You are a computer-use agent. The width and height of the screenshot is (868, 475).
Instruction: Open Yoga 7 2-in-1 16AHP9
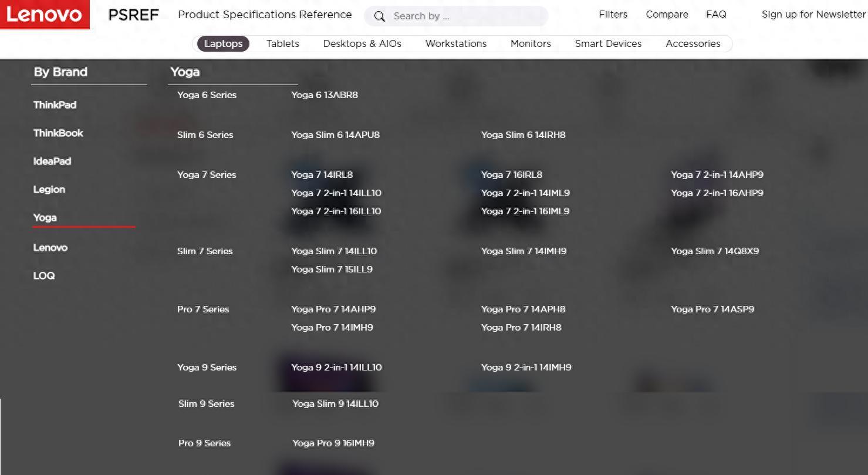point(717,193)
